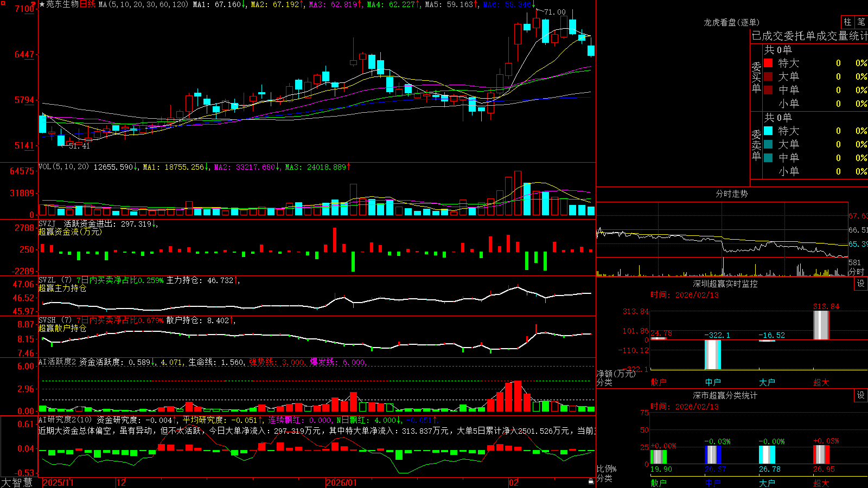Click the 12 month marker on the time axis
This screenshot has width=868, height=488.
pos(121,483)
